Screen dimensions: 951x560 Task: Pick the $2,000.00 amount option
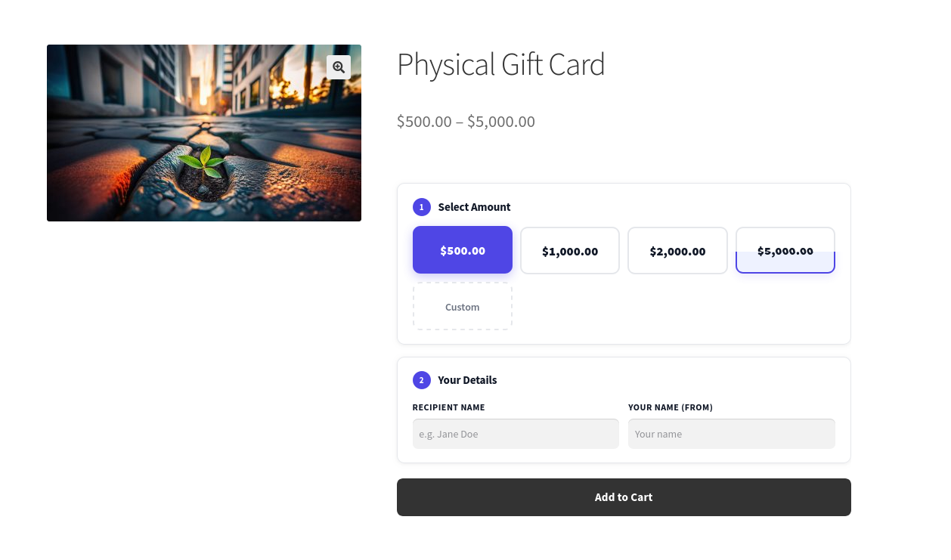tap(677, 251)
